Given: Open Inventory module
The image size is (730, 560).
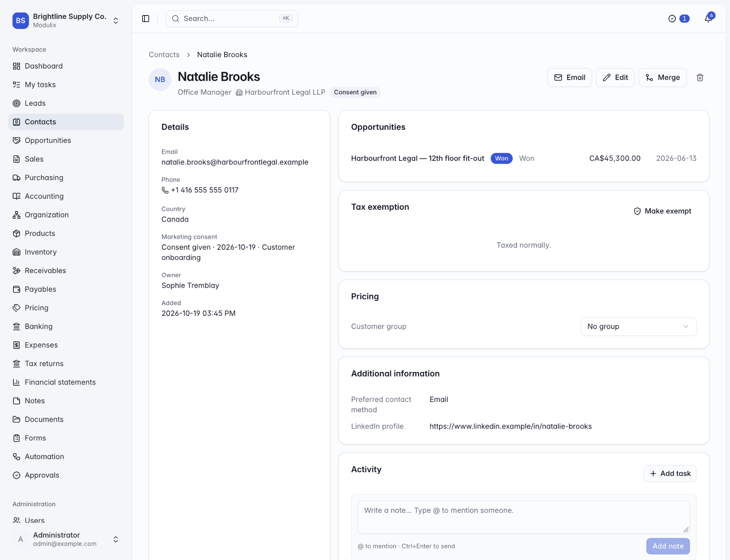Looking at the screenshot, I should tap(66, 252).
